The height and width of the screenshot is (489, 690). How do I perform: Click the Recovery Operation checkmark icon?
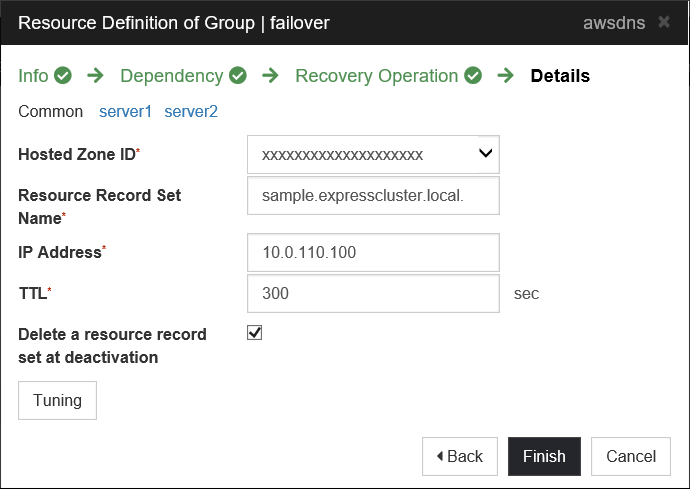[x=473, y=76]
